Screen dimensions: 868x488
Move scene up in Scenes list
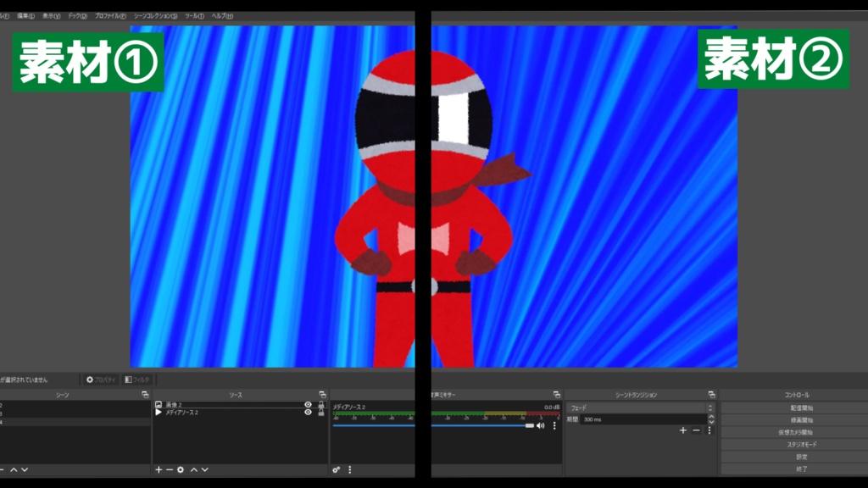point(14,469)
